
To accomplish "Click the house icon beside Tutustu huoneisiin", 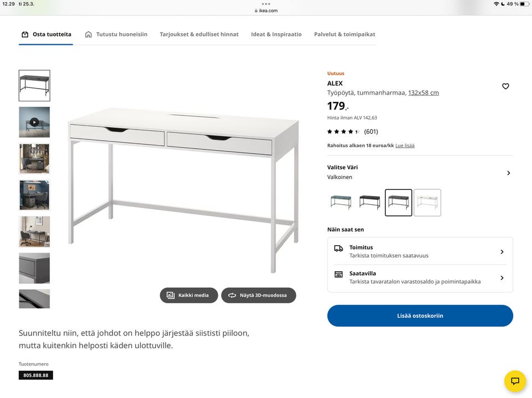I will [x=88, y=34].
